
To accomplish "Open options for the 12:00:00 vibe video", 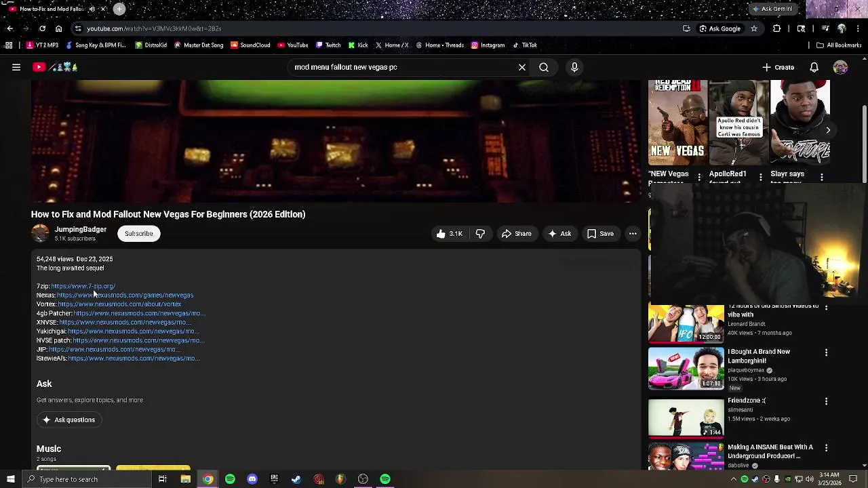I will (826, 307).
